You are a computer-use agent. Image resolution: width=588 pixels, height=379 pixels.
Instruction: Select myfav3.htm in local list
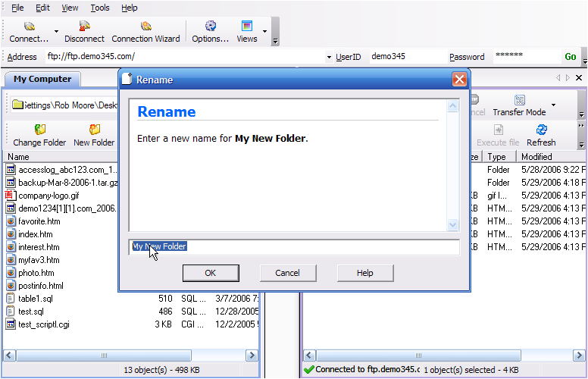[x=39, y=260]
